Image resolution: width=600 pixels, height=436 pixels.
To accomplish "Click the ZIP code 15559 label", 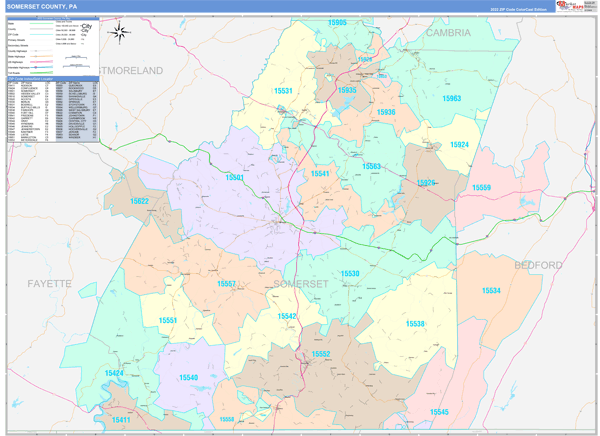I will click(482, 187).
